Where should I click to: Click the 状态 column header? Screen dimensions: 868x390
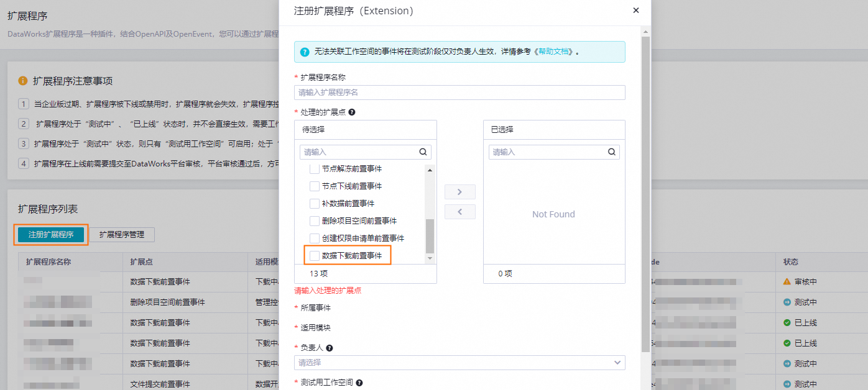791,262
